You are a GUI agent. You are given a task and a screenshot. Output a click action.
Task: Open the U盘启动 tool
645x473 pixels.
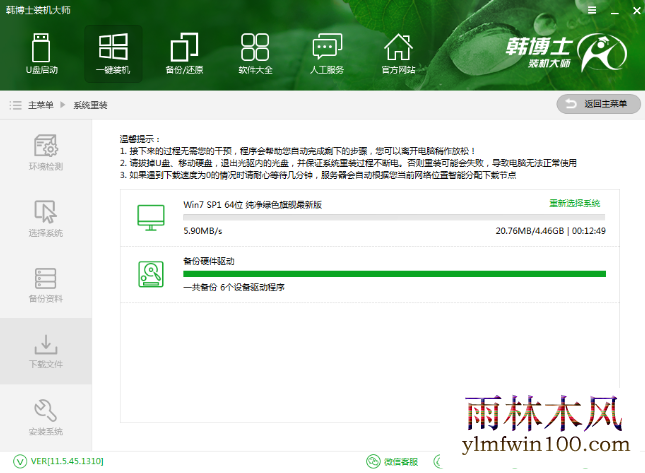(42, 54)
